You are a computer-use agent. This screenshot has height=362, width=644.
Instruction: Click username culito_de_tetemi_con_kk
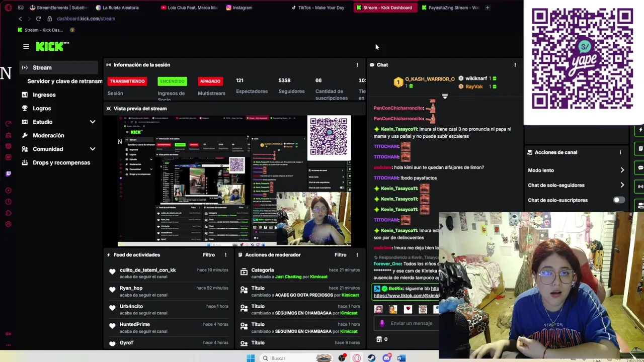point(148,270)
